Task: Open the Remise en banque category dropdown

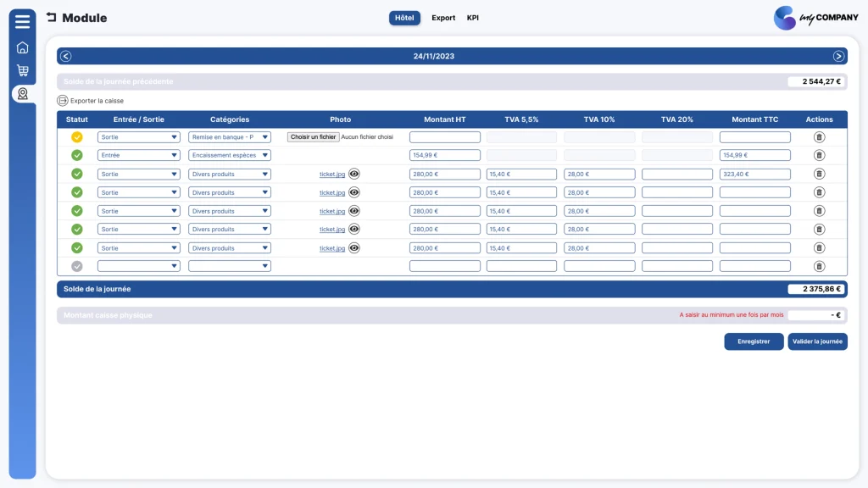Action: pyautogui.click(x=229, y=136)
